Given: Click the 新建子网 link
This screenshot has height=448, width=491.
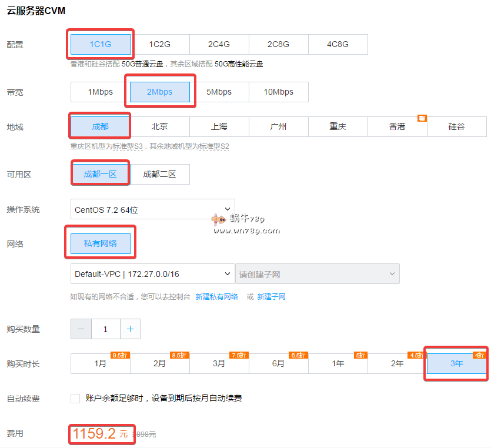Looking at the screenshot, I should click(x=271, y=297).
